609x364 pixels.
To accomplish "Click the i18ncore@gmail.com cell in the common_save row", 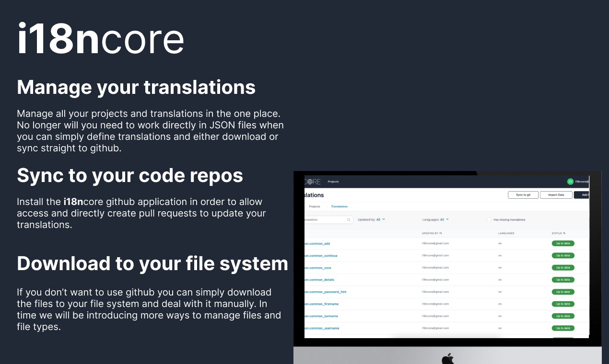I will (435, 268).
